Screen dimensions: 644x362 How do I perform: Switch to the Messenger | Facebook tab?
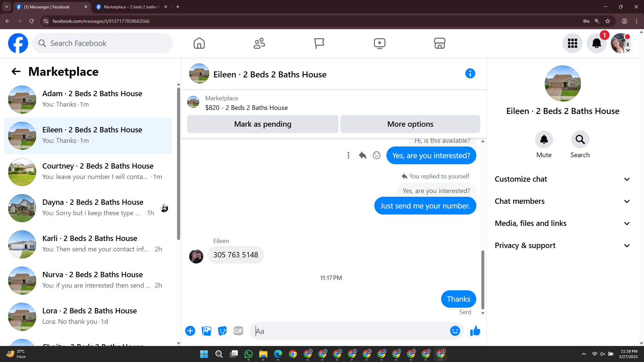(52, 7)
